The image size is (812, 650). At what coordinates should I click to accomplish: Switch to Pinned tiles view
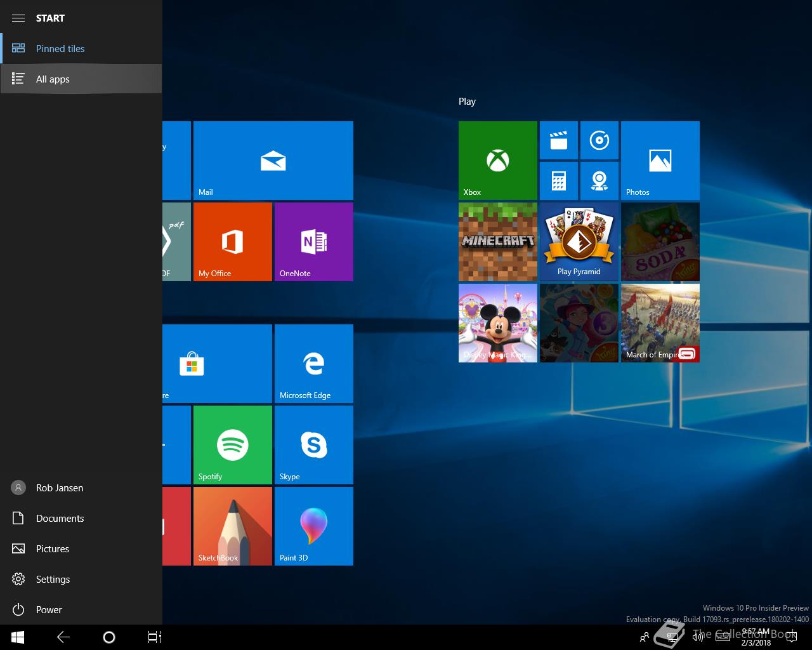81,48
